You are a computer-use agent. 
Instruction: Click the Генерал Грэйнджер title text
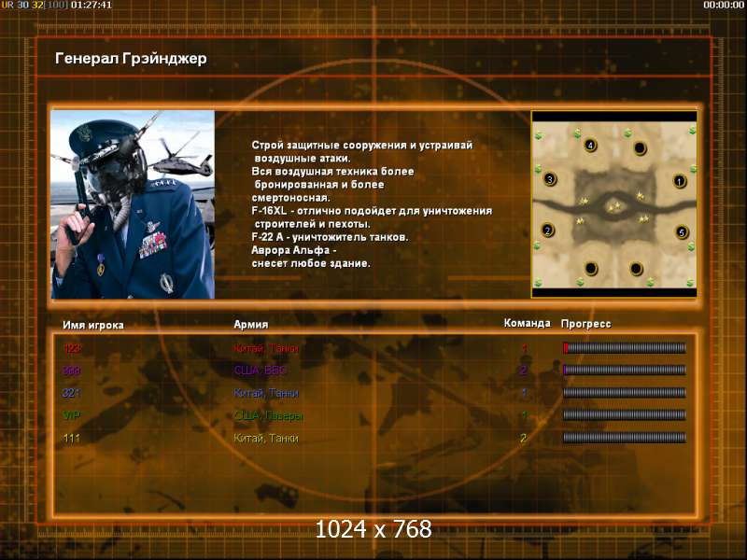[x=131, y=59]
